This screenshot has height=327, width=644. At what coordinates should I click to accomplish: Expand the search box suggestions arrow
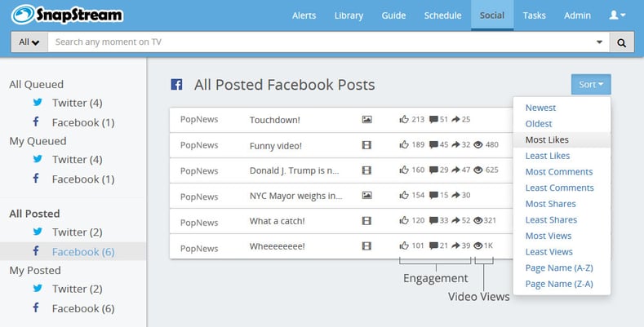pos(600,42)
